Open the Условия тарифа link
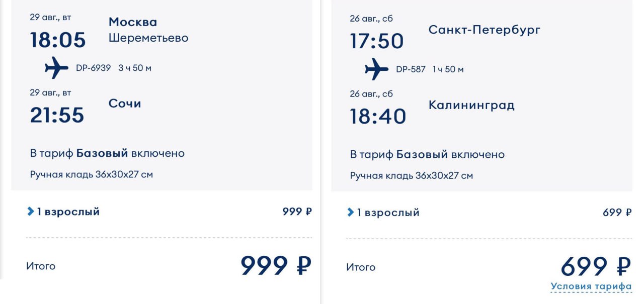644x304 pixels. (x=591, y=286)
